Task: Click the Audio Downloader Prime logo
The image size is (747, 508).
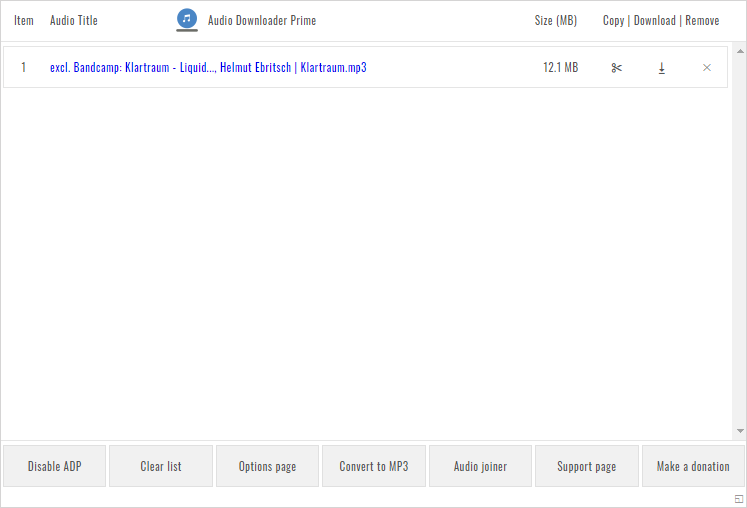Action: point(187,20)
